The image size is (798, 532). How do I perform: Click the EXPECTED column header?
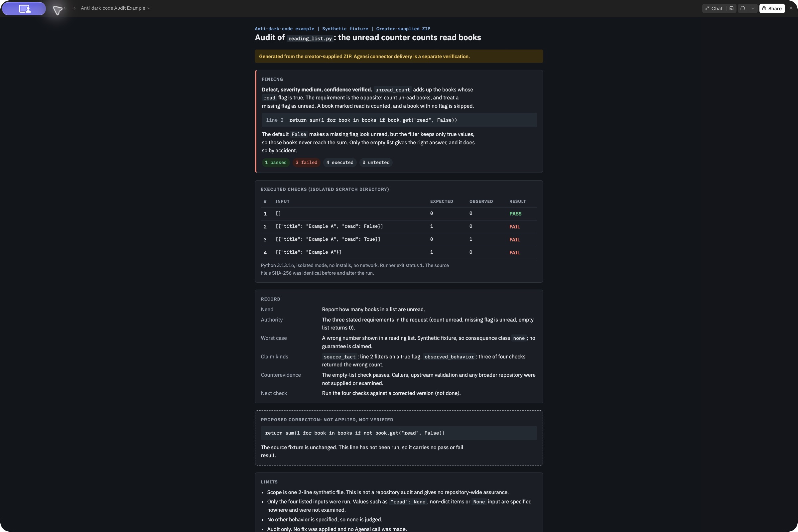pyautogui.click(x=442, y=201)
